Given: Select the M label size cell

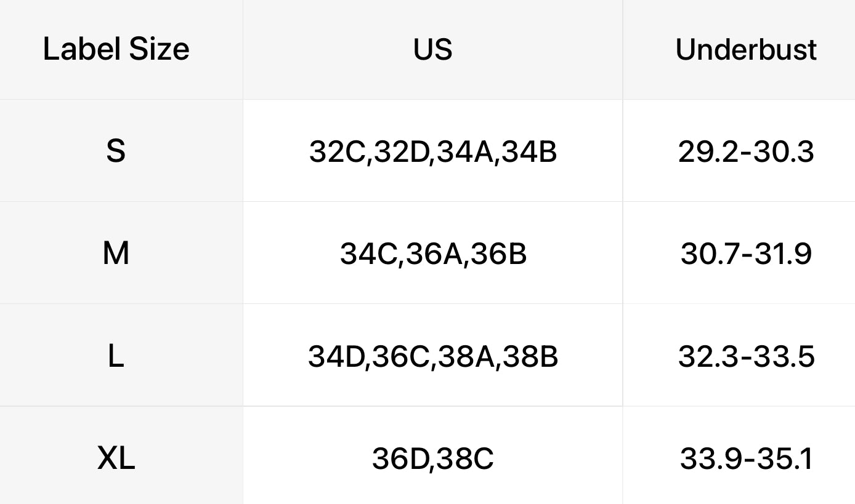Looking at the screenshot, I should coord(116,253).
